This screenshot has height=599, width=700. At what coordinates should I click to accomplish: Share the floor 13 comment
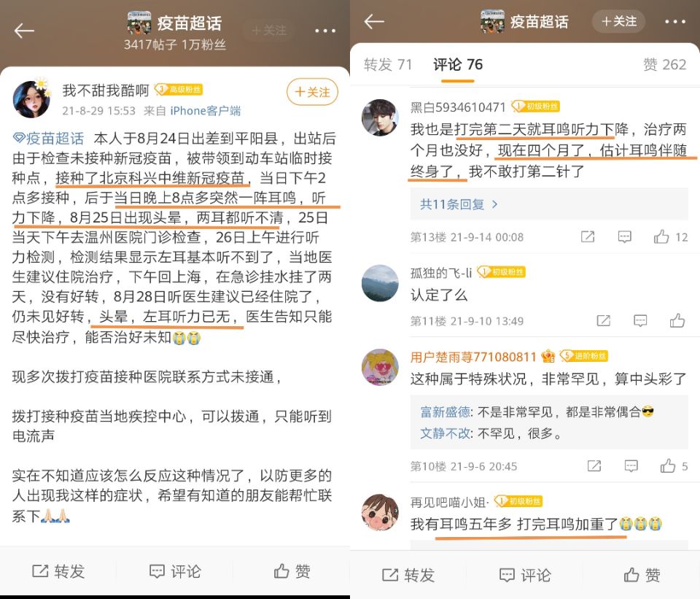pos(588,236)
